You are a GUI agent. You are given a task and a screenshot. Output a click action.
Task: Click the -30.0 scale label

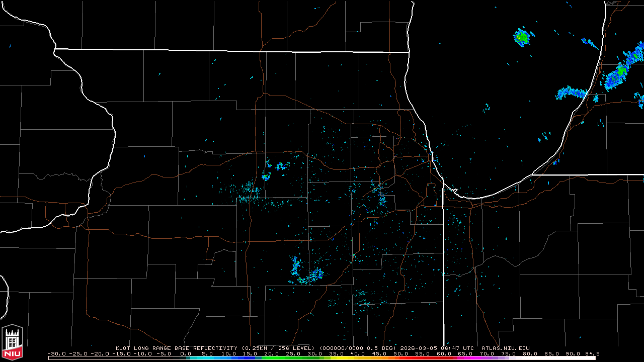(57, 353)
